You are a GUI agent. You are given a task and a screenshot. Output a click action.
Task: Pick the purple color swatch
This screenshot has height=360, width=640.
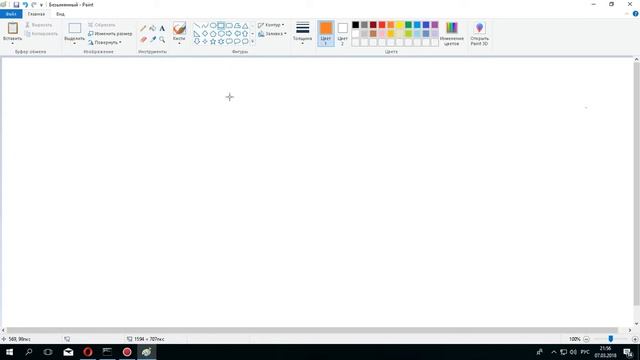(x=435, y=25)
